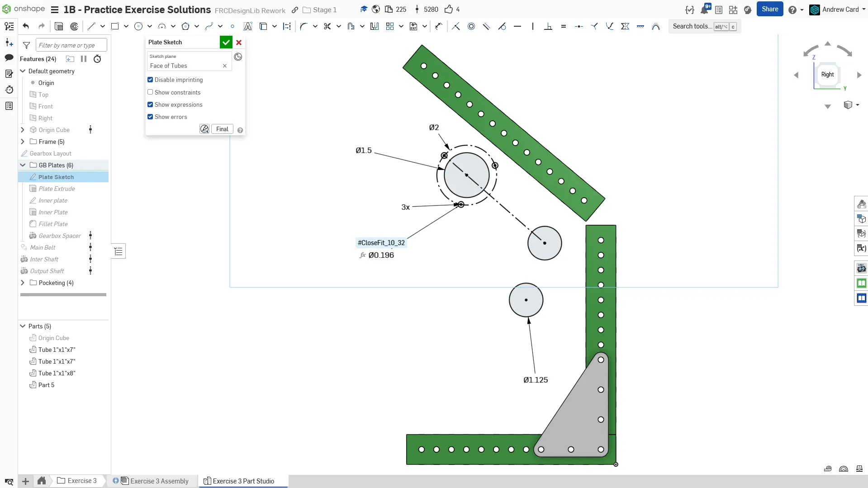Accept the Plate Sketch with green checkmark

pos(226,42)
